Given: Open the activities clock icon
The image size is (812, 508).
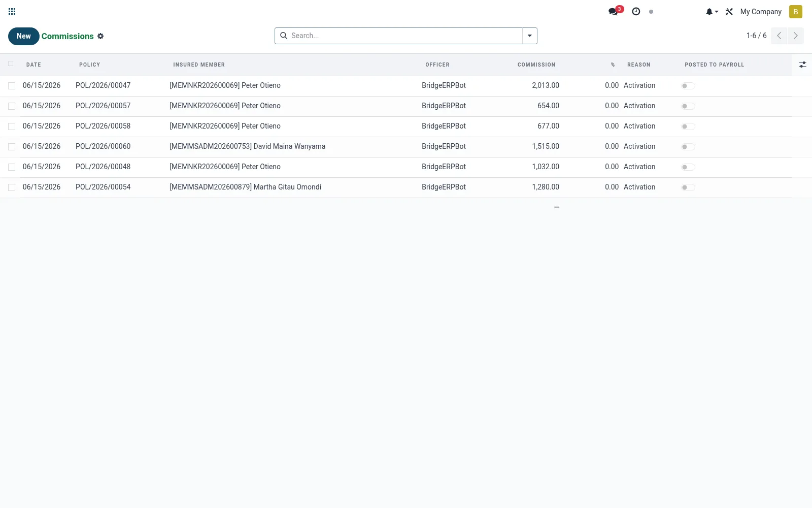Looking at the screenshot, I should tap(636, 11).
